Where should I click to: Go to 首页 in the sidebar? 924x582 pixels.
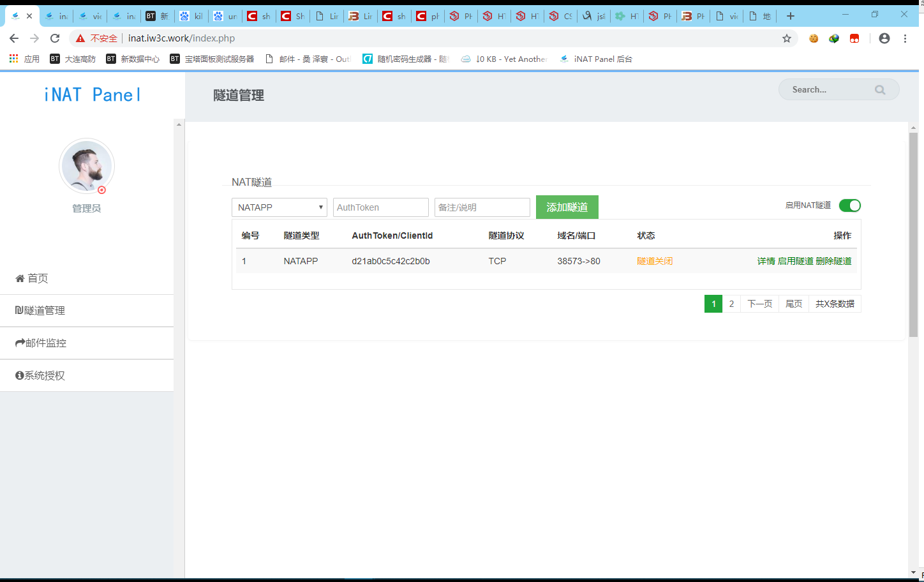tap(87, 278)
